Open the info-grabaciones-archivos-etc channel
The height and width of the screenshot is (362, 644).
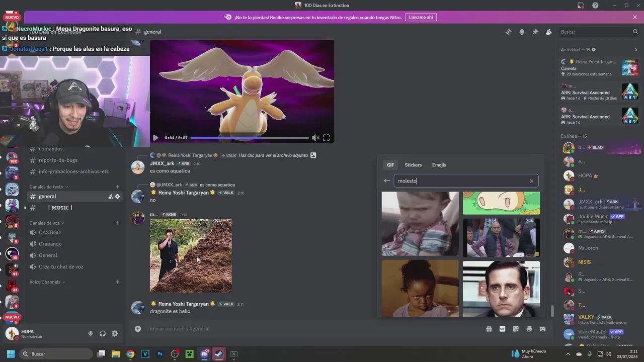pos(73,171)
